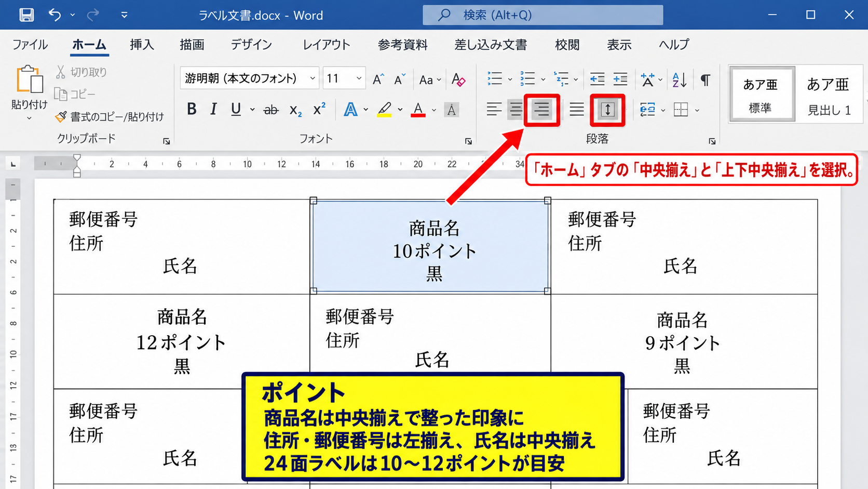Click the コピー button
Viewport: 868px width, 489px height.
75,94
